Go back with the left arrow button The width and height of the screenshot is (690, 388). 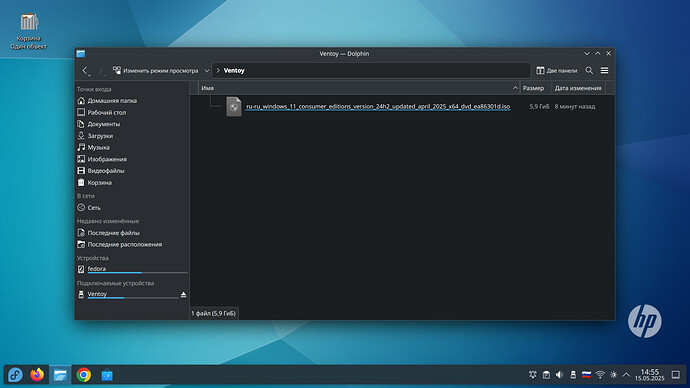[x=85, y=70]
